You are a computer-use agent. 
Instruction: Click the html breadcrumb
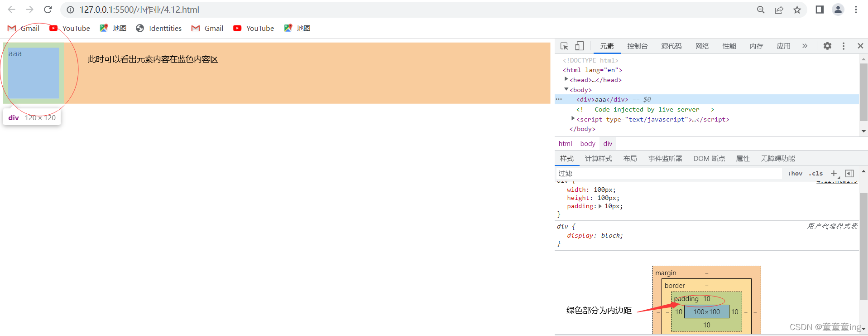tap(566, 144)
